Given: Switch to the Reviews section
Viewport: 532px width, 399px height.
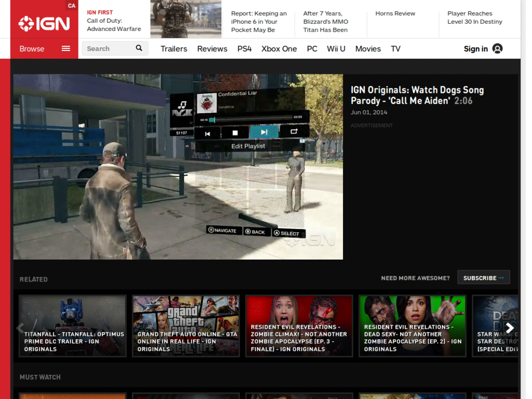Looking at the screenshot, I should (212, 48).
